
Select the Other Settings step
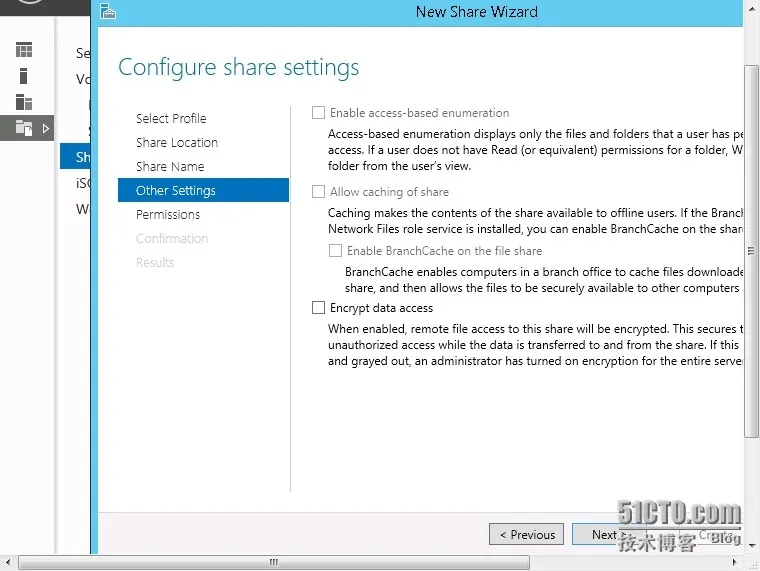[204, 190]
